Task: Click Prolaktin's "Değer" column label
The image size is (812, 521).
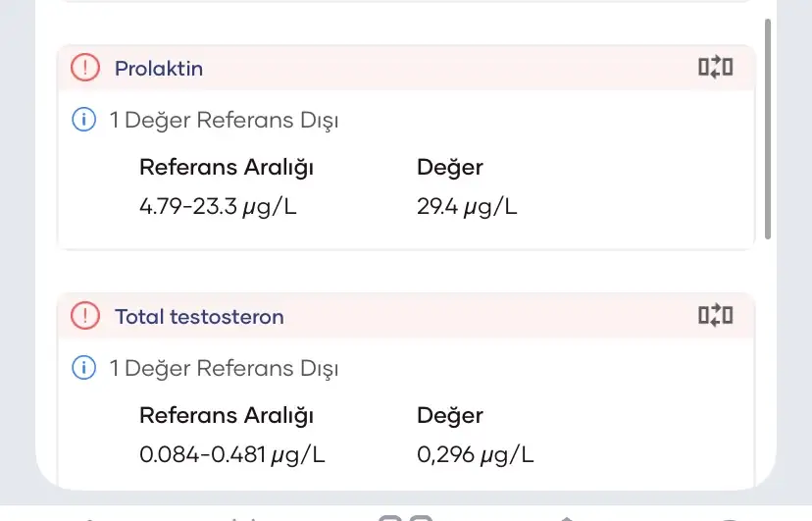Action: (450, 167)
